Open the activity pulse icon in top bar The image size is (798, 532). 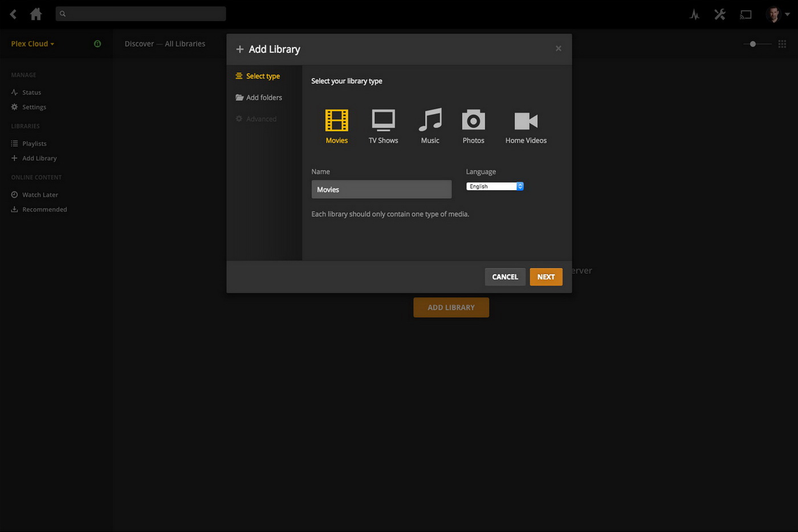(694, 14)
